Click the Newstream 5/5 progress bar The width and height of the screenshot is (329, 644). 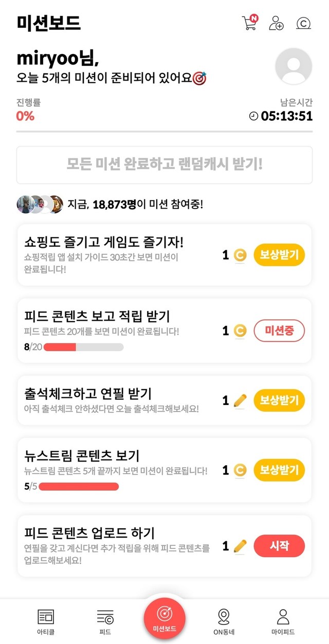pyautogui.click(x=79, y=486)
